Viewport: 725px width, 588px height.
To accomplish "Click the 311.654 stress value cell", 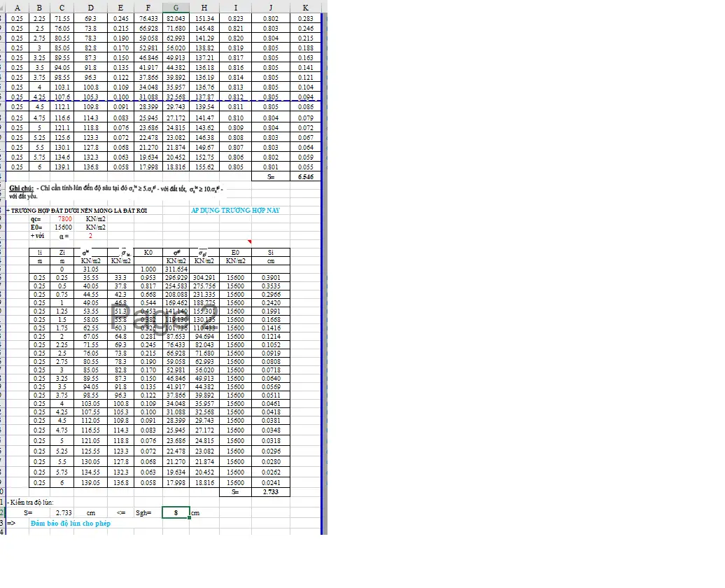I will coord(176,269).
